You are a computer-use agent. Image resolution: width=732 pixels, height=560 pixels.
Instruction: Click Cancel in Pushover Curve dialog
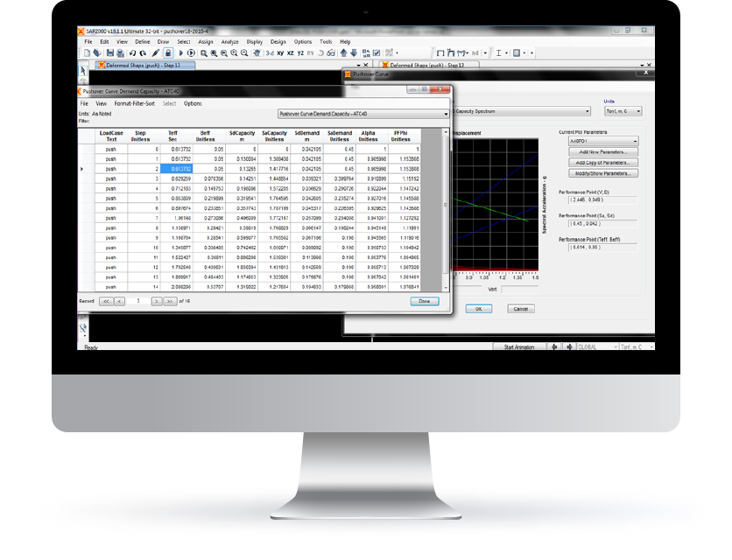click(520, 309)
